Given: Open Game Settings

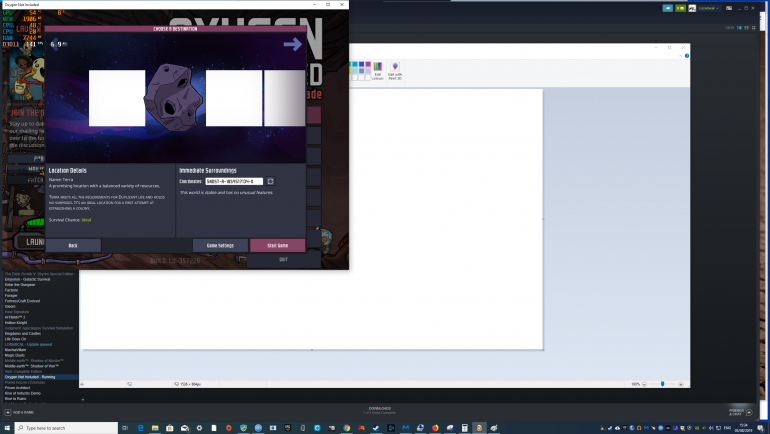Looking at the screenshot, I should (220, 245).
